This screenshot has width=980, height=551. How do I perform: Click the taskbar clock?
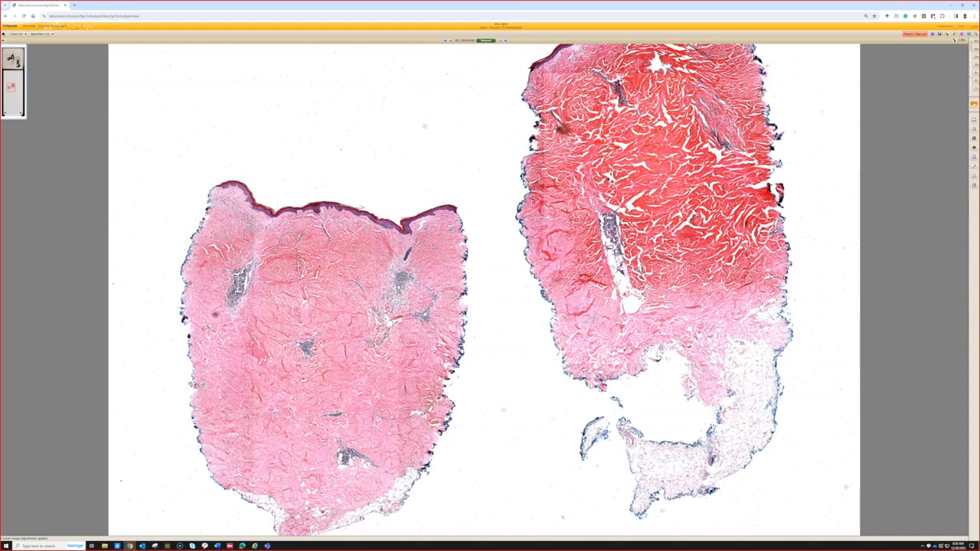[x=958, y=546]
